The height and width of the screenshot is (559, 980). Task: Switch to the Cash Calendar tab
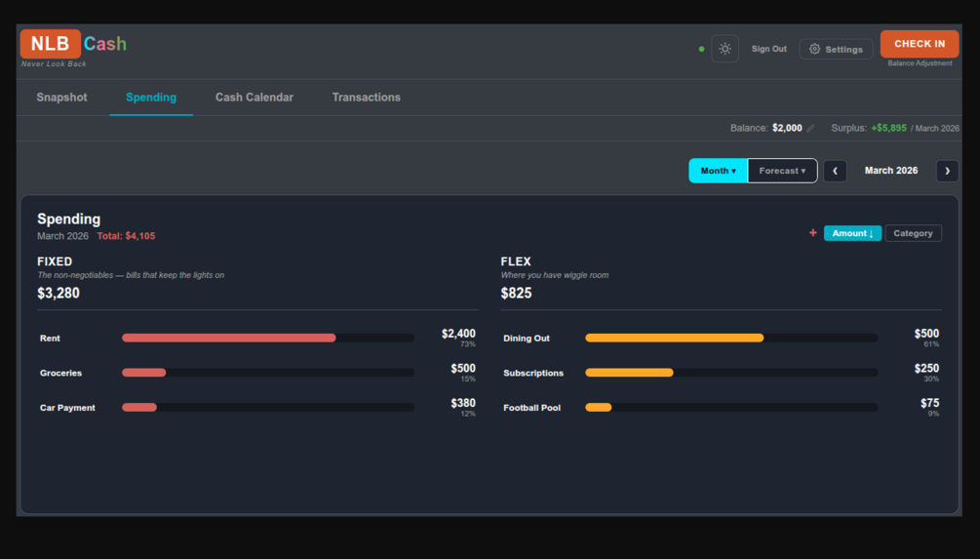coord(255,98)
